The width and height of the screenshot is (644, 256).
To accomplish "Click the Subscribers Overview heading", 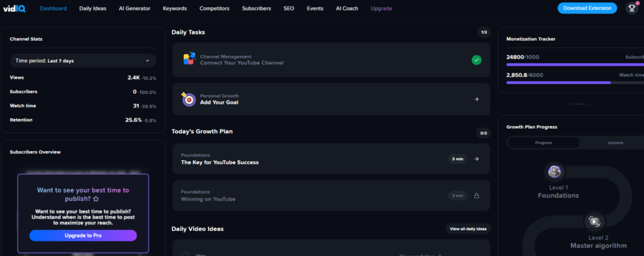I will 35,152.
